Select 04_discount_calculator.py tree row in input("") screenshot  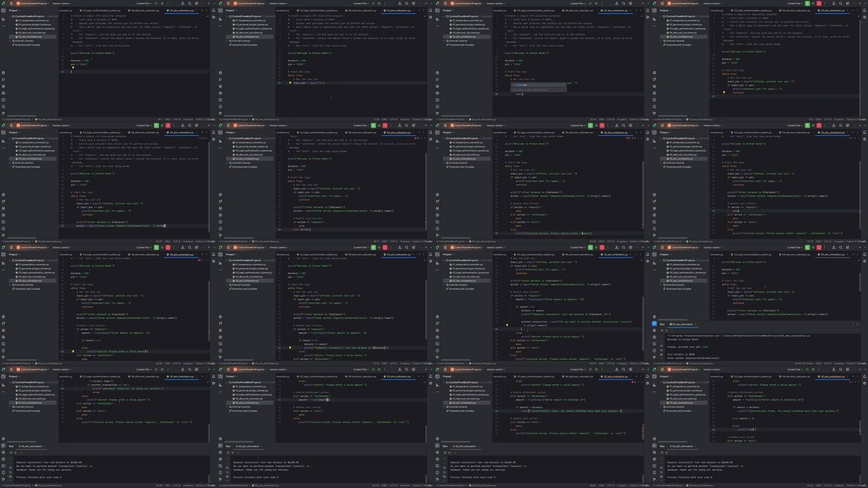tap(250, 33)
